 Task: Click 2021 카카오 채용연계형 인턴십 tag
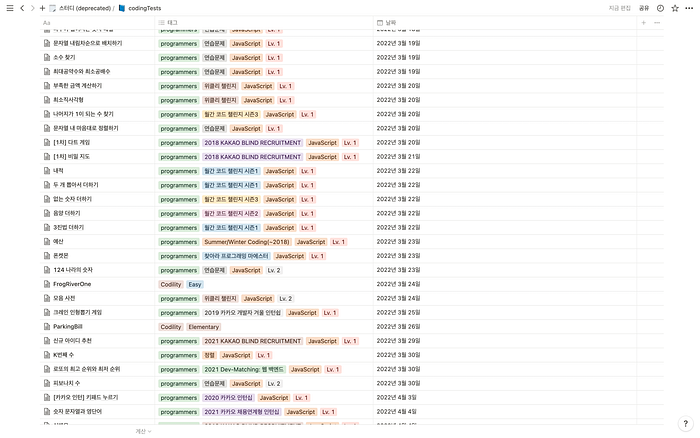pyautogui.click(x=242, y=412)
